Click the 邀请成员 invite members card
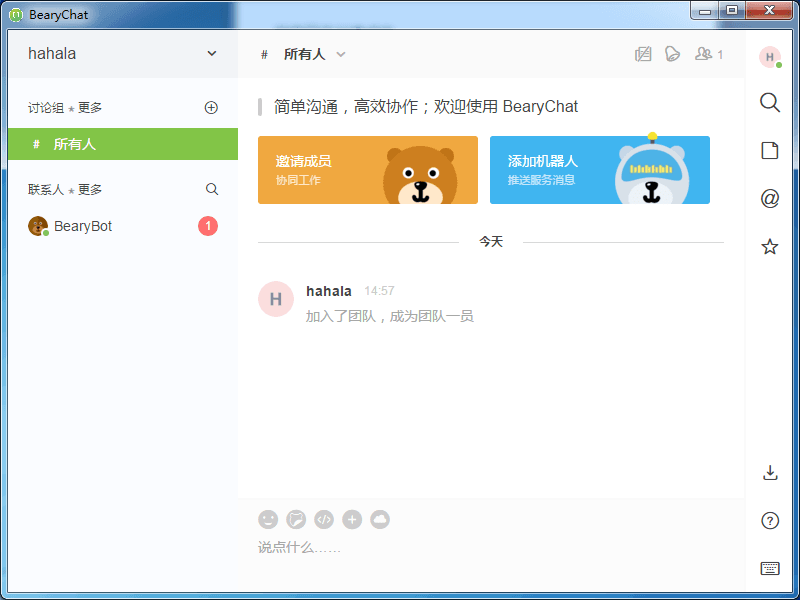The image size is (800, 600). point(368,170)
